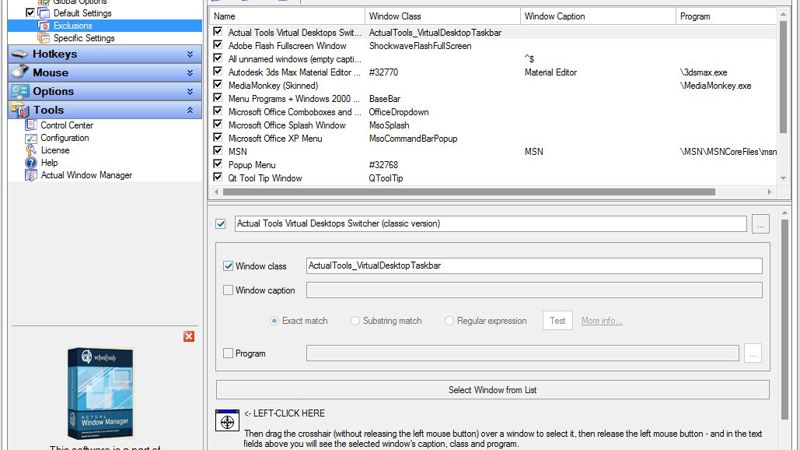Select Microsoft Office XP Menu row
The image size is (800, 450).
pyautogui.click(x=493, y=138)
